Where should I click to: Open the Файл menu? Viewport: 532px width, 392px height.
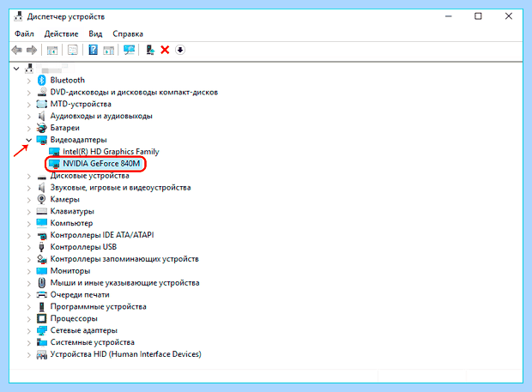point(24,34)
